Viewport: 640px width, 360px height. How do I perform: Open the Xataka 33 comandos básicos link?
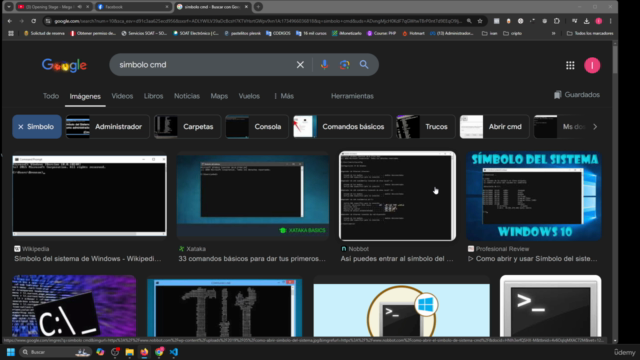coord(252,259)
